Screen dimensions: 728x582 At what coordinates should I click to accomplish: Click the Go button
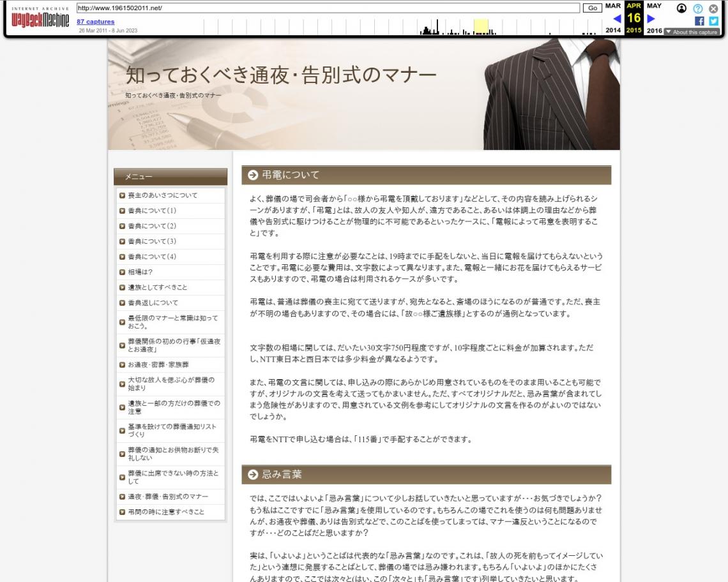click(x=593, y=8)
